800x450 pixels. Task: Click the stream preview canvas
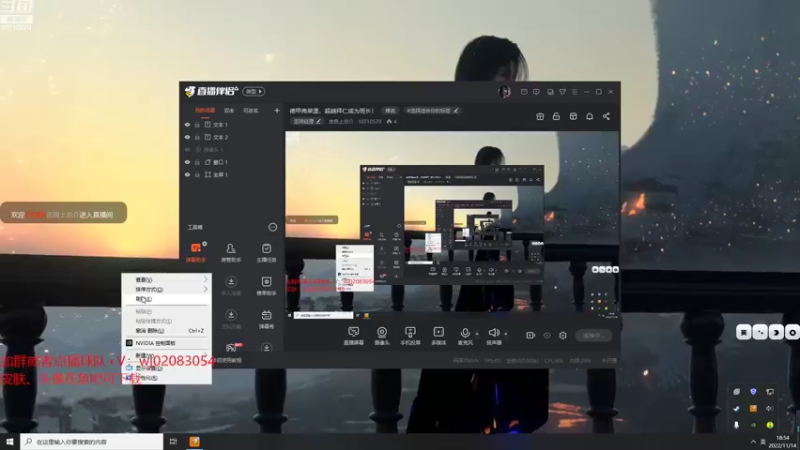[452, 226]
